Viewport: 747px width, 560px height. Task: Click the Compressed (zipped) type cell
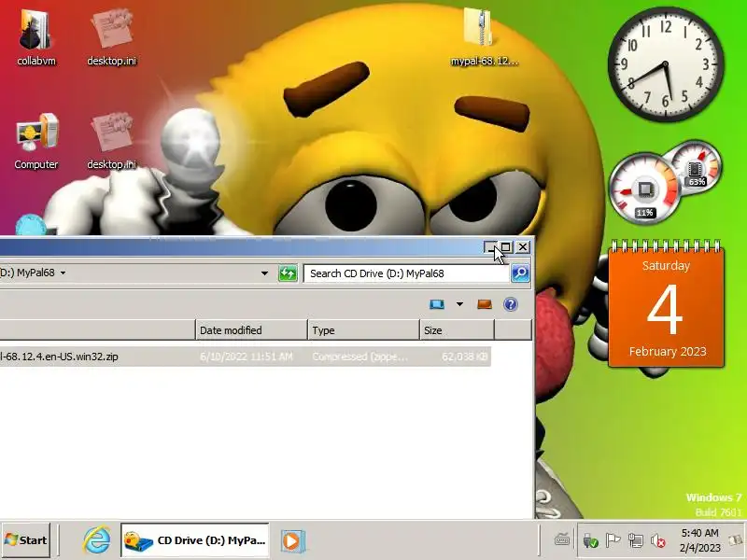(360, 357)
